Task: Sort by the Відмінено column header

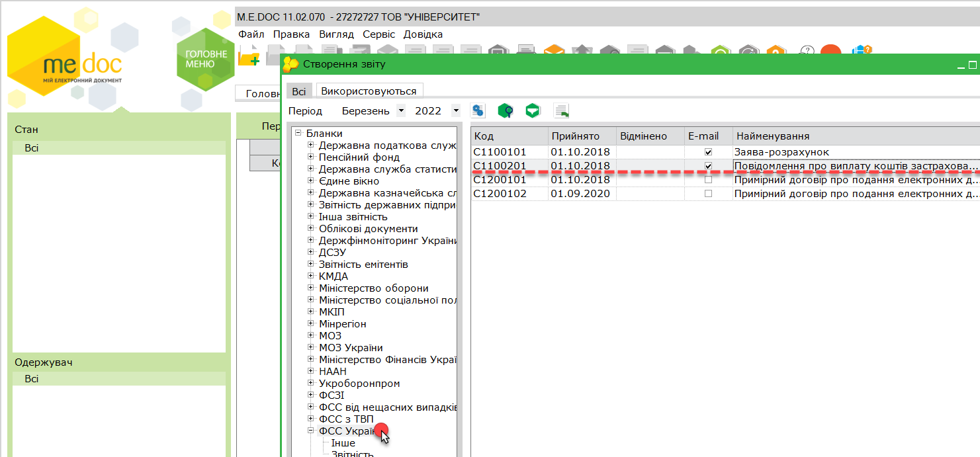Action: [x=650, y=136]
